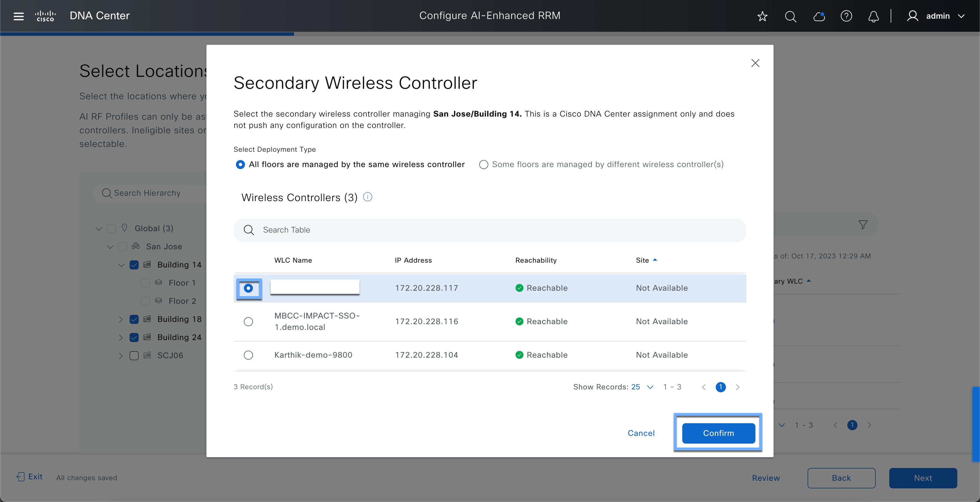980x502 pixels.
Task: Open the help question mark icon
Action: coord(846,16)
